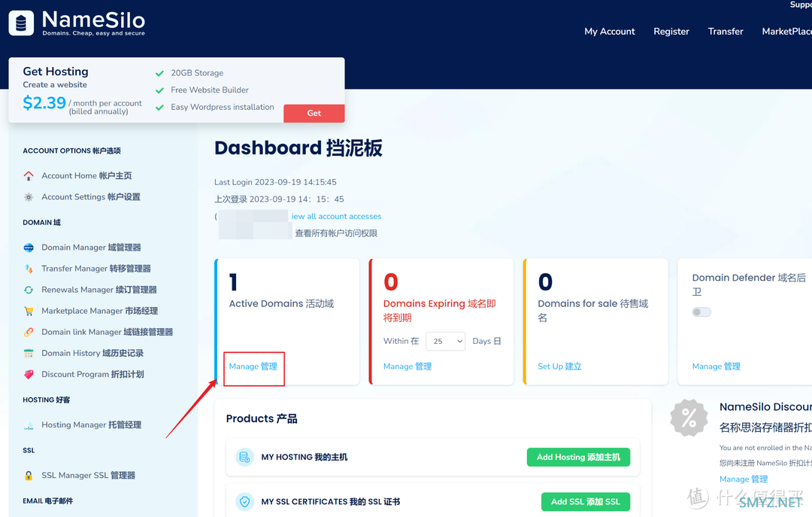The width and height of the screenshot is (812, 517).
Task: Click the Hosting Manager icon
Action: click(x=29, y=425)
